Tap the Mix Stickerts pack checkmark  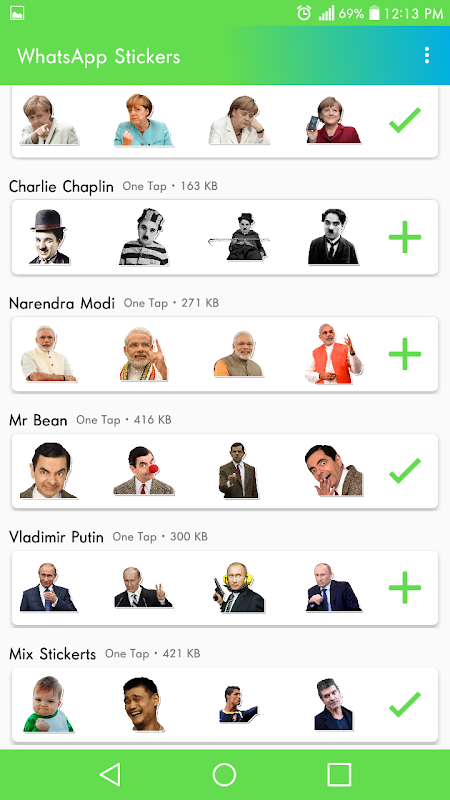pyautogui.click(x=405, y=704)
